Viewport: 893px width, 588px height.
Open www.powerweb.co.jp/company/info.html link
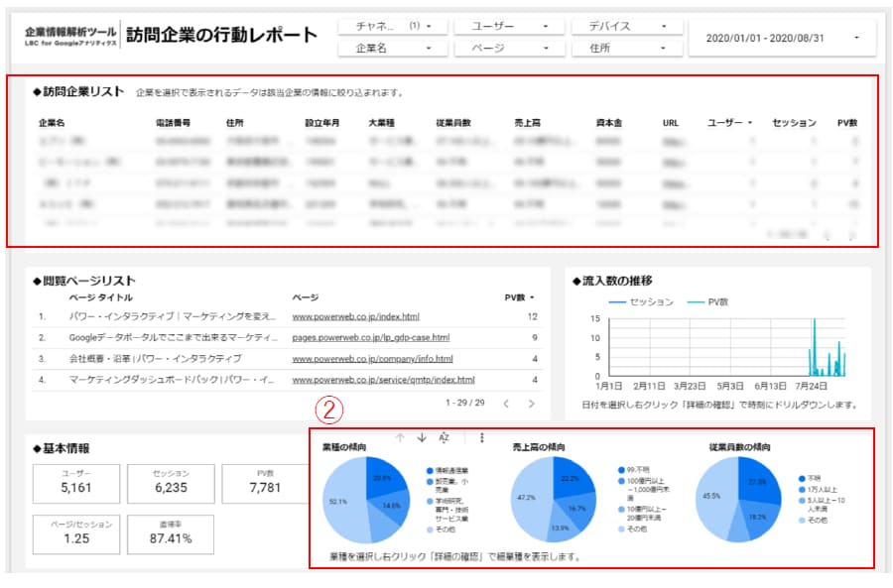point(372,359)
